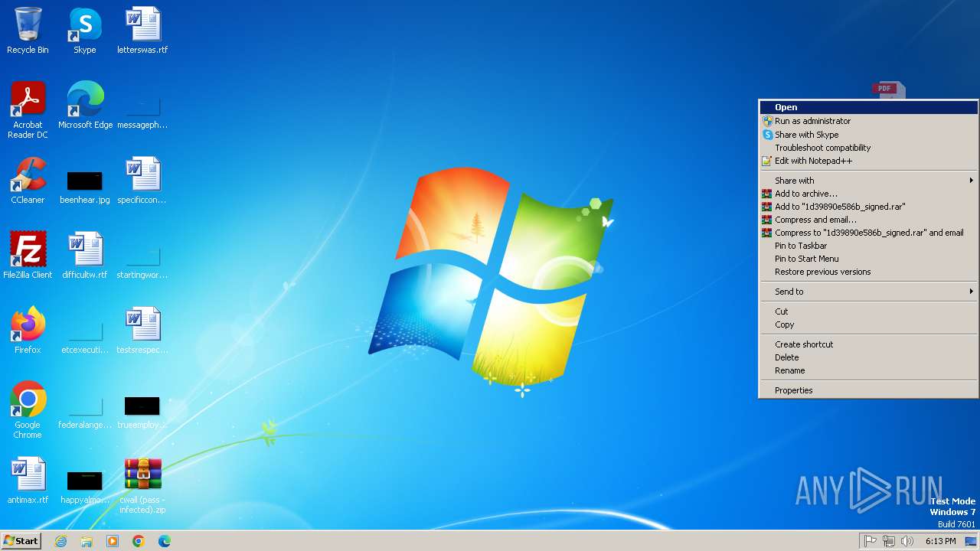
Task: Choose Compress to rar and email
Action: point(868,233)
